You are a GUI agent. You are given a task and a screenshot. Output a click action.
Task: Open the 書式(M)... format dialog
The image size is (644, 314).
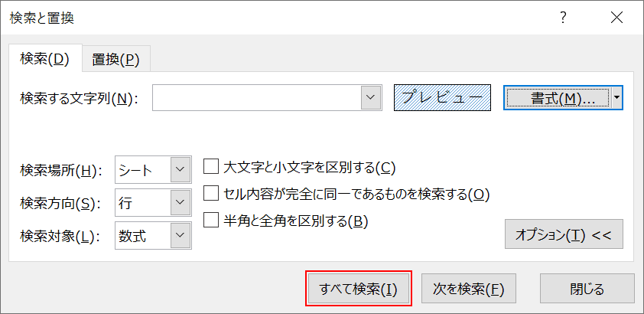tap(558, 98)
